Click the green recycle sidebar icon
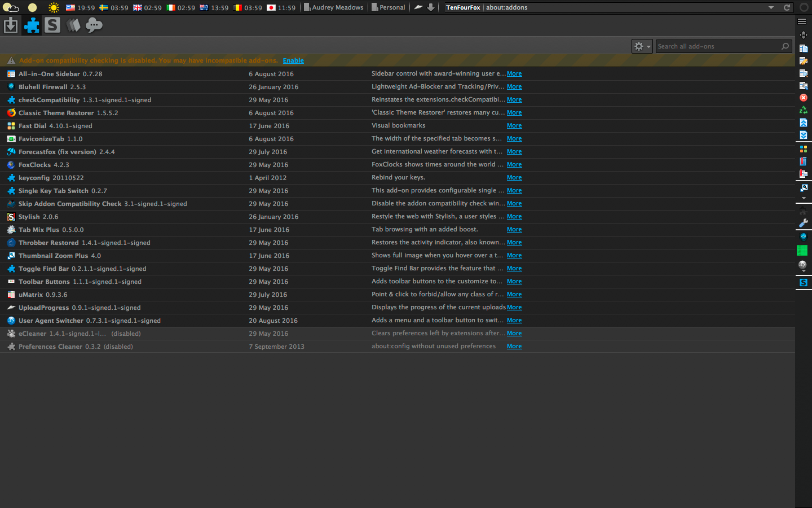The image size is (812, 508). pos(803,110)
